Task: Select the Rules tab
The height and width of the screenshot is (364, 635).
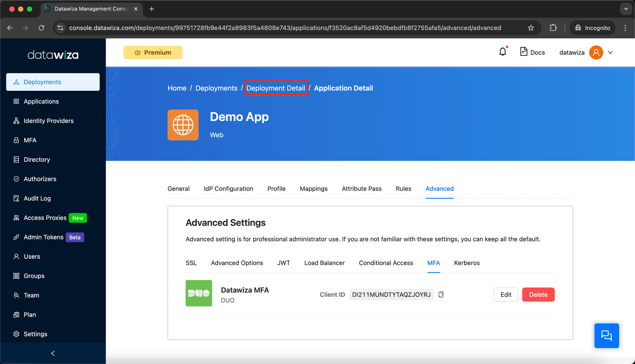Action: pos(404,189)
